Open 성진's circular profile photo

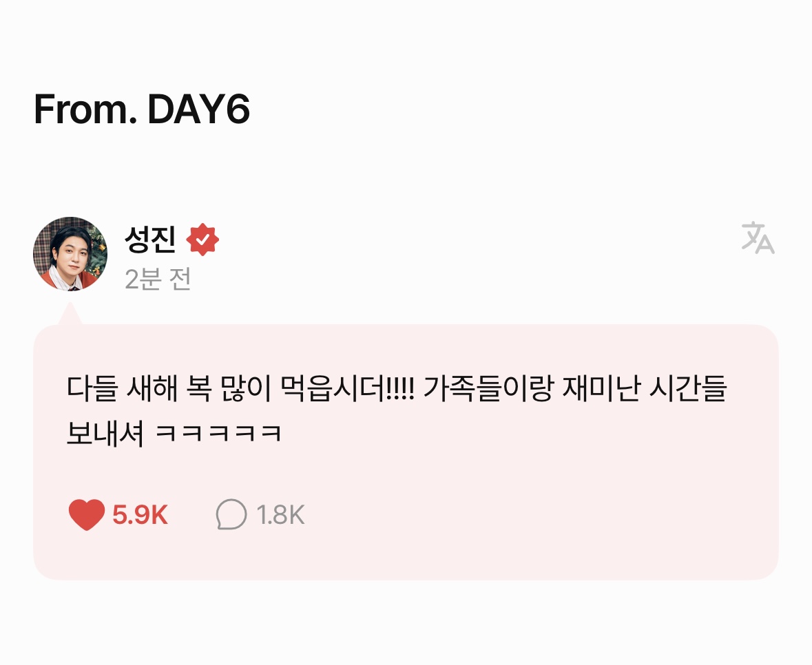(x=70, y=253)
